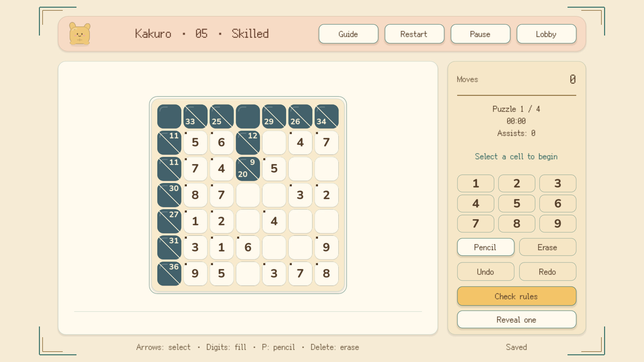Select the cell with 8 in row 36

[x=327, y=274]
